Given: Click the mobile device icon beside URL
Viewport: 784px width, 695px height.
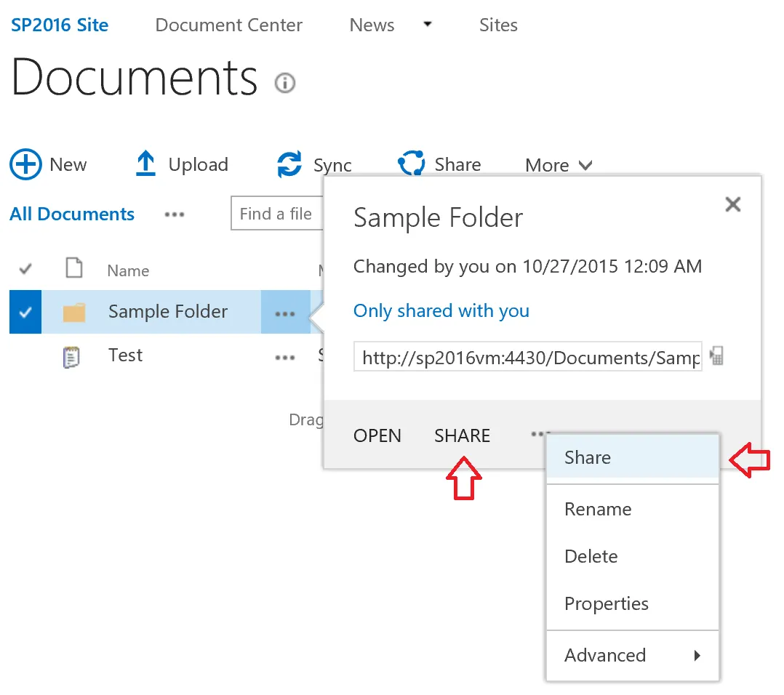Looking at the screenshot, I should coord(716,355).
